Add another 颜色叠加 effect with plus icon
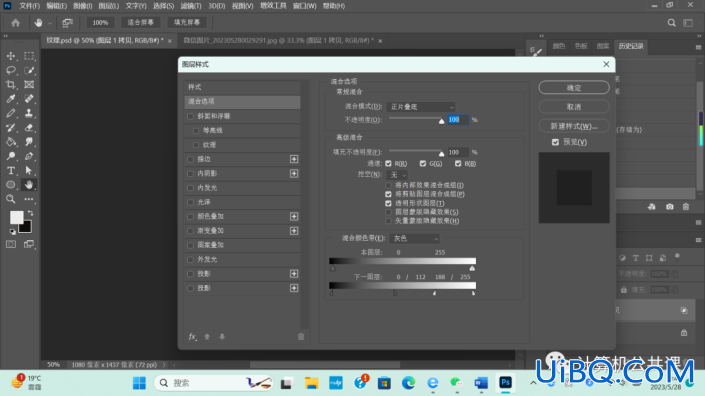Image resolution: width=705 pixels, height=396 pixels. 294,217
